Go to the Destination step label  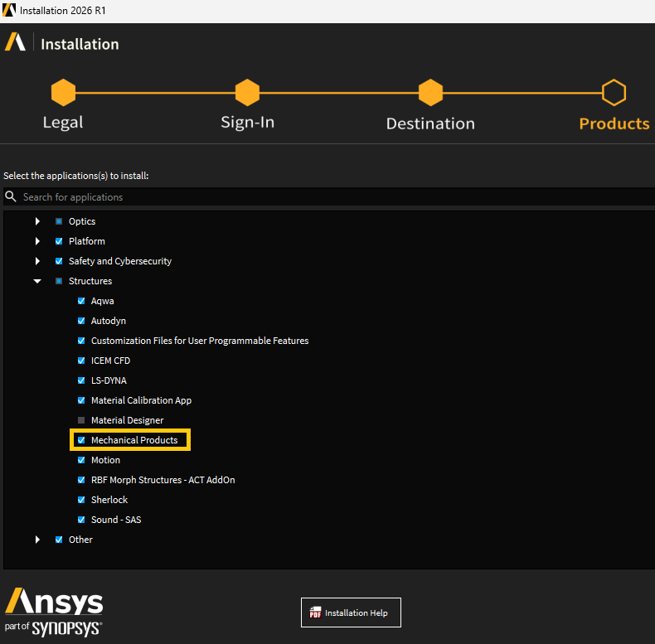tap(430, 123)
